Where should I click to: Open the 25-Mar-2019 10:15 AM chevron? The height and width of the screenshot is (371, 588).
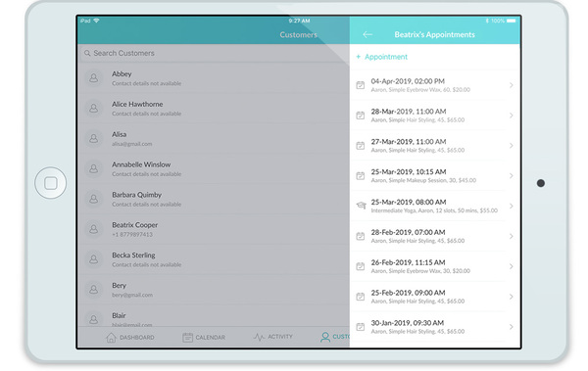click(x=512, y=176)
